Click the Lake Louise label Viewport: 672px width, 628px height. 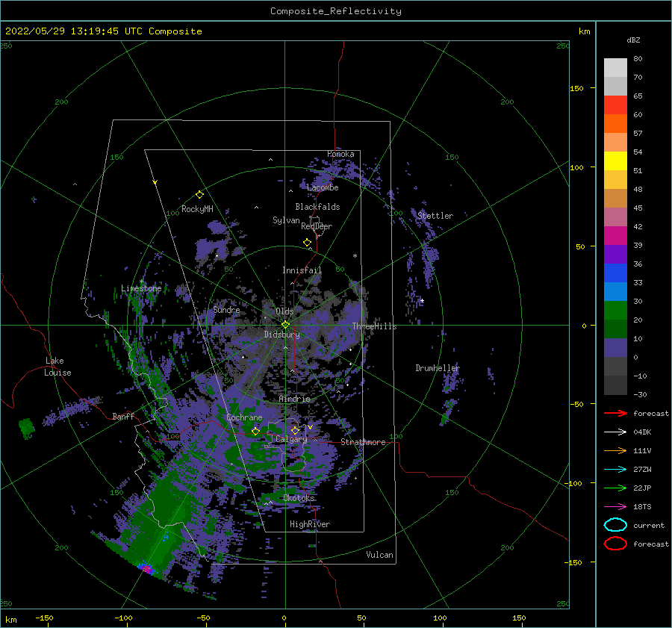57,367
